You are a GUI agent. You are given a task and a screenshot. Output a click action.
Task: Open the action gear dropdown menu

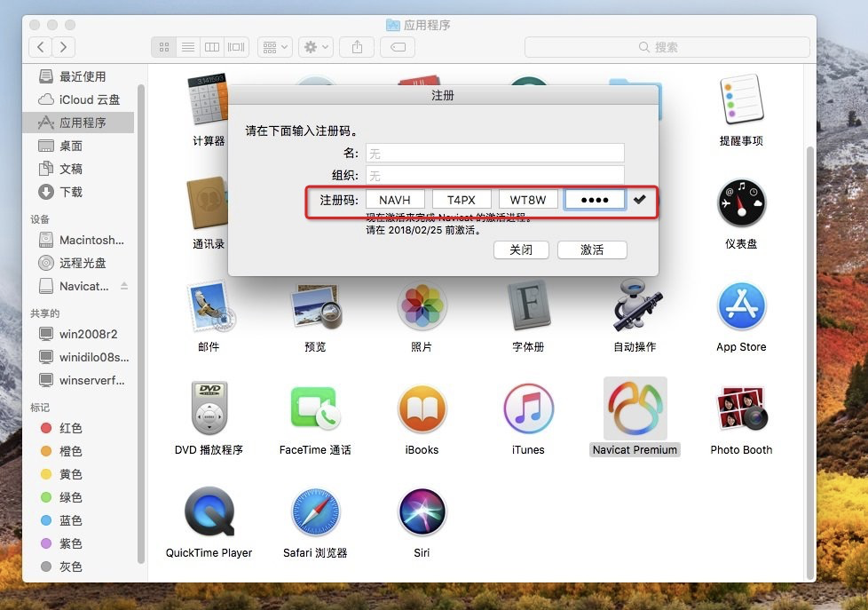pyautogui.click(x=314, y=46)
